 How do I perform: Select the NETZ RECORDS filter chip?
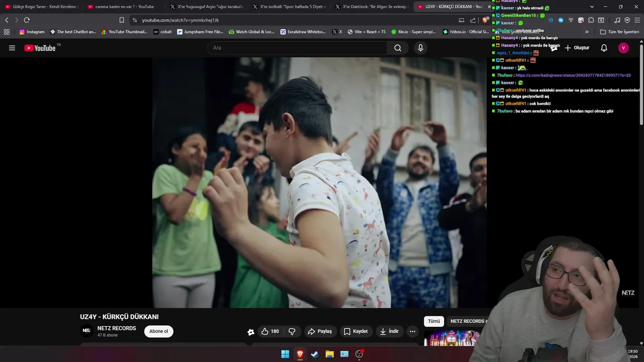468,321
